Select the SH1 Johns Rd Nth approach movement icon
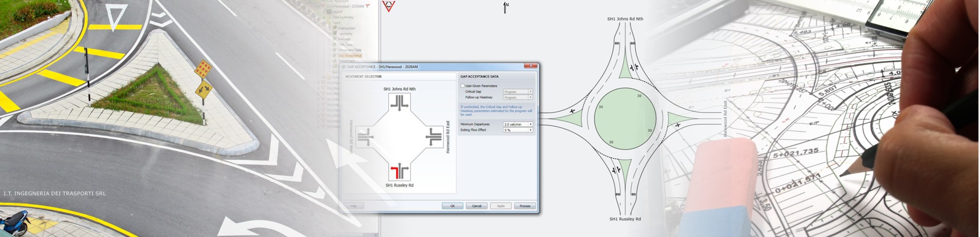This screenshot has height=237, width=980. click(399, 101)
